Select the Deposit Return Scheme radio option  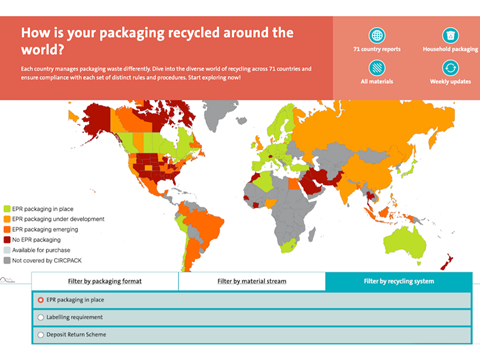coord(41,335)
